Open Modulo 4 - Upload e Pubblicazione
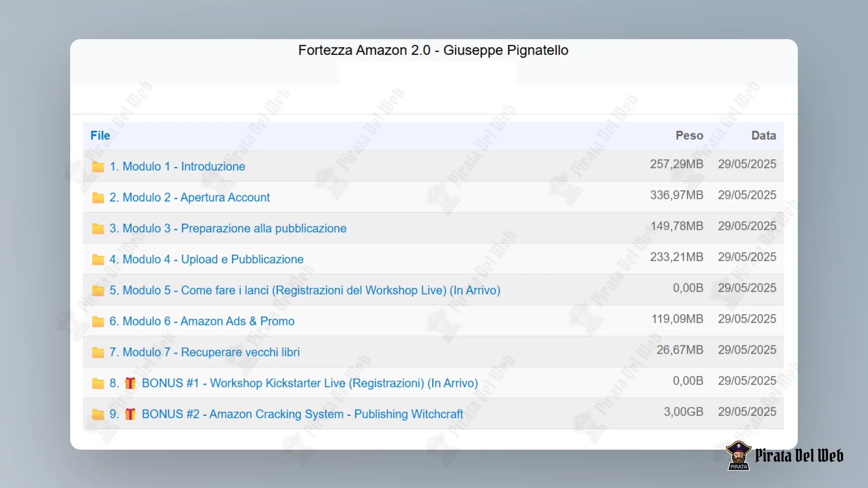868x488 pixels. (x=207, y=259)
